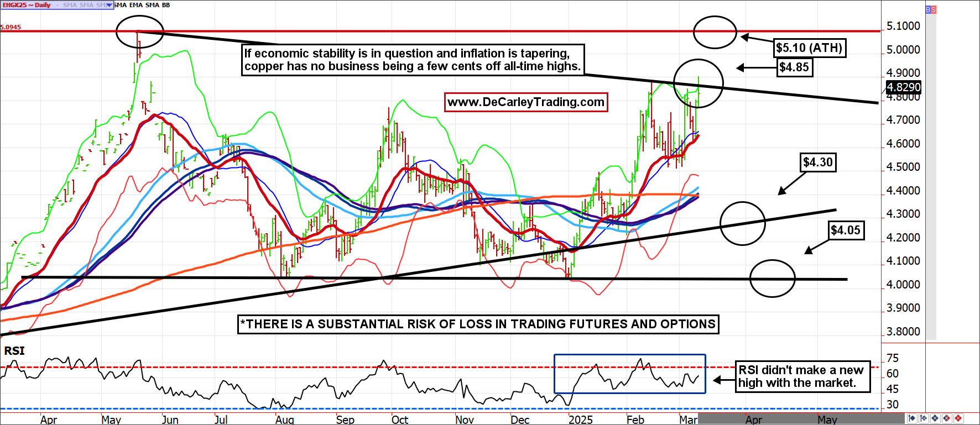Select the EHGK25 ~ Daily chart title
The width and height of the screenshot is (980, 425).
coord(27,5)
